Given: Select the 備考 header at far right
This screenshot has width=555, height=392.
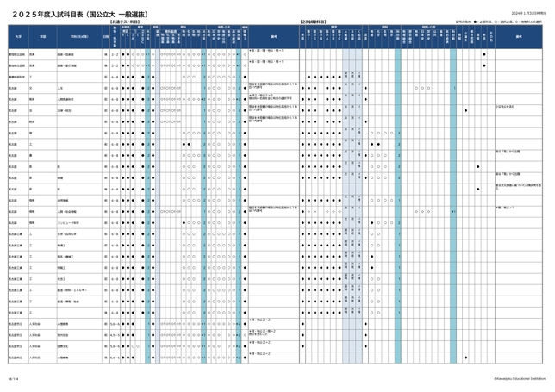Looking at the screenshot, I should (x=515, y=37).
